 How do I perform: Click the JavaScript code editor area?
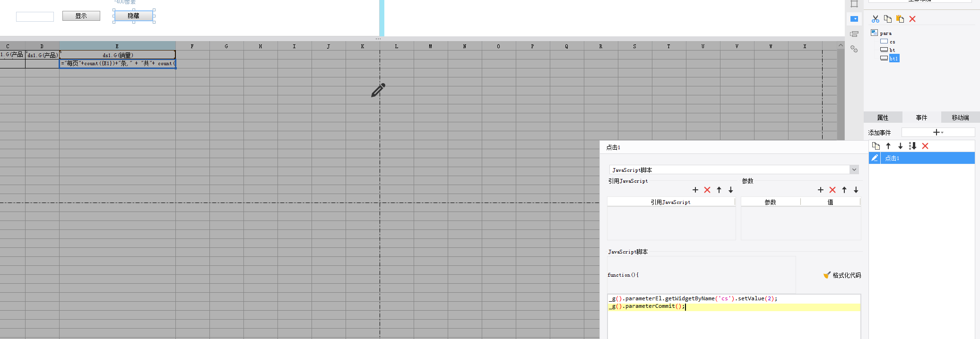(734, 316)
